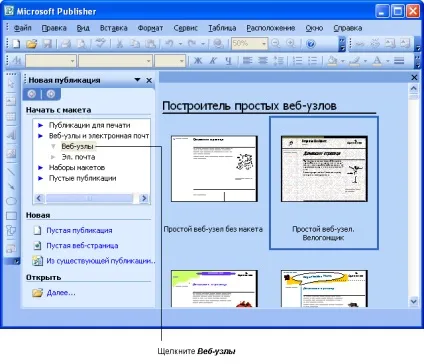The image size is (424, 364).
Task: Click the gallery scrollbar down arrow
Action: tap(413, 301)
